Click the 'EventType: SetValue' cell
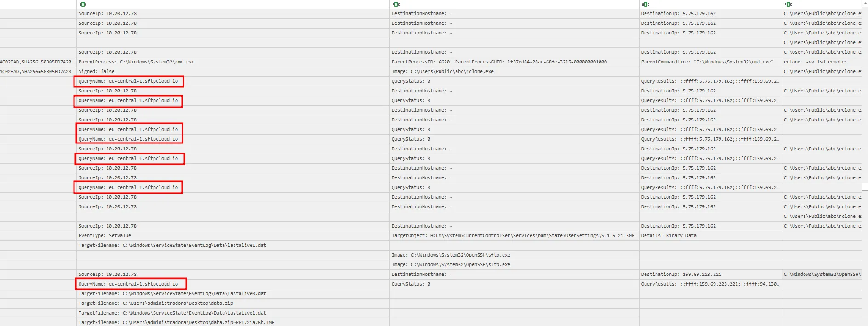868x326 pixels. coord(105,236)
